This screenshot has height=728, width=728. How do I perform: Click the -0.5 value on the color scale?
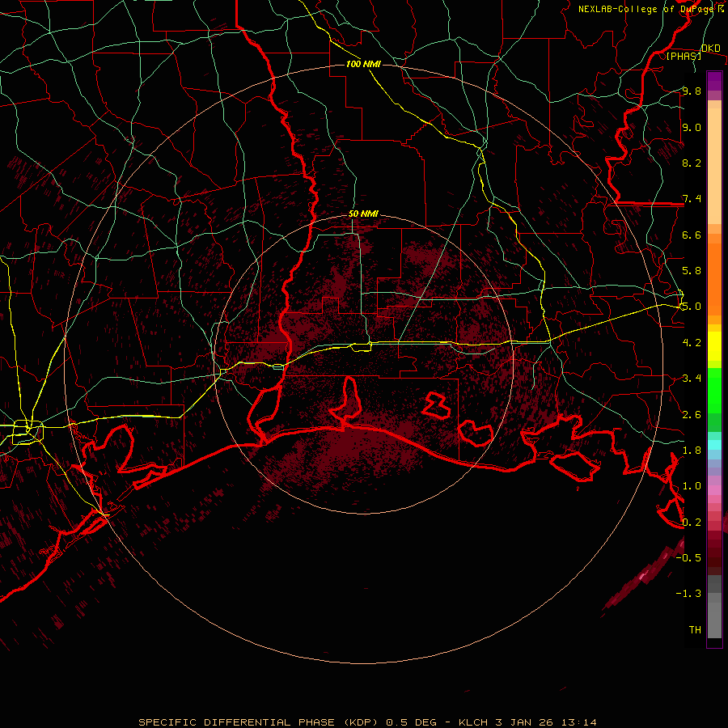[688, 558]
